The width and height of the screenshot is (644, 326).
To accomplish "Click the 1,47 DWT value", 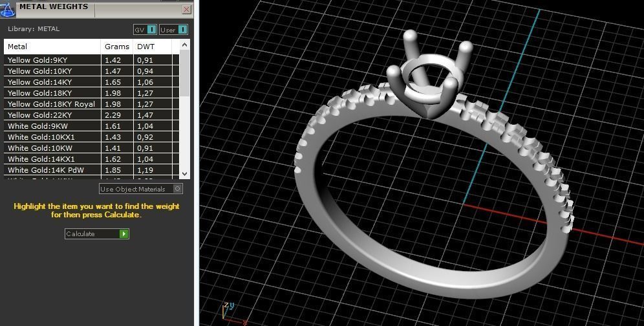I will coord(145,115).
